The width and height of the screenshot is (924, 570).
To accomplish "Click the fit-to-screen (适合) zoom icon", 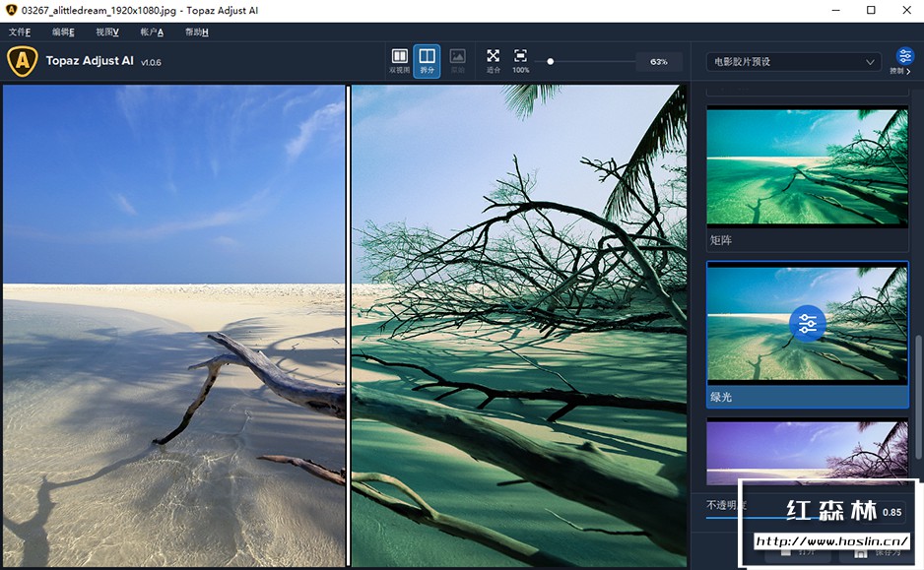I will [494, 60].
